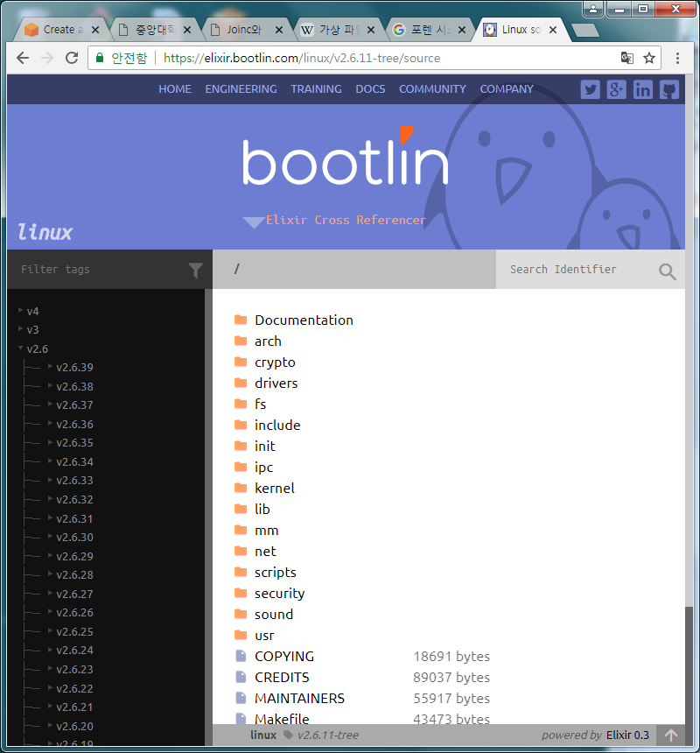Select tag v2.6.38 in sidebar
Screen dimensions: 700x753
click(74, 386)
